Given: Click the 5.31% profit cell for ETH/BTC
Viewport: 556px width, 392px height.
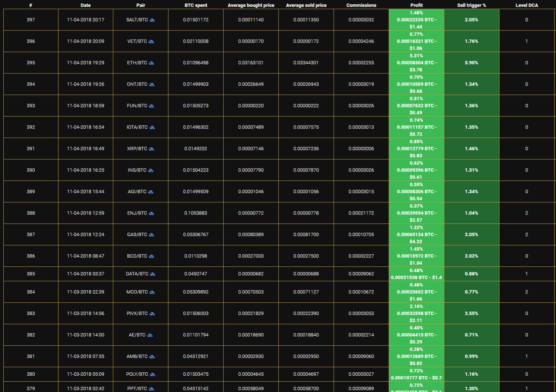Looking at the screenshot, I should point(416,63).
